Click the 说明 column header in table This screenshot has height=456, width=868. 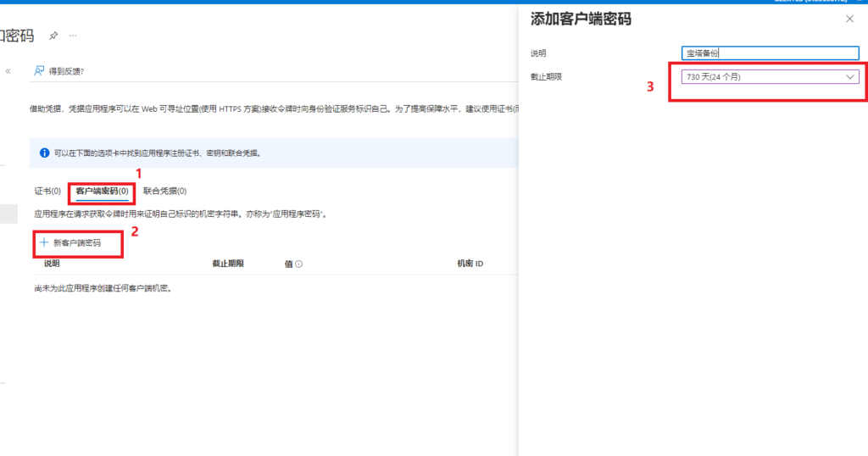52,264
